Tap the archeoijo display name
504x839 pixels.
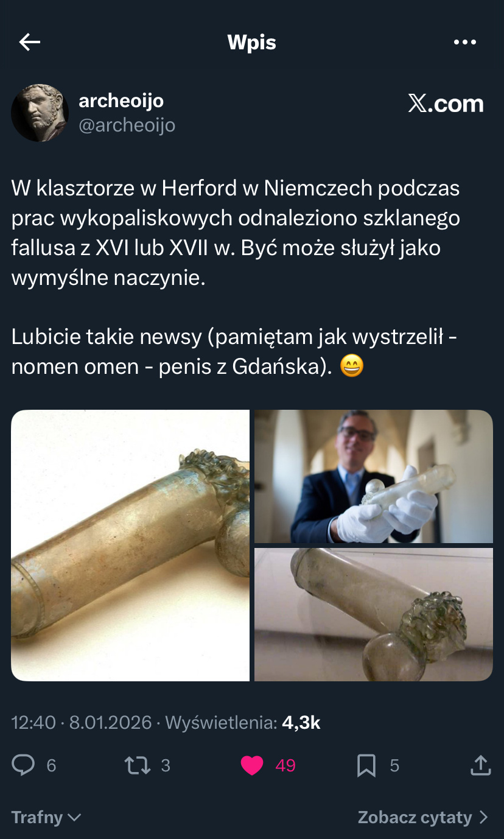click(x=121, y=100)
